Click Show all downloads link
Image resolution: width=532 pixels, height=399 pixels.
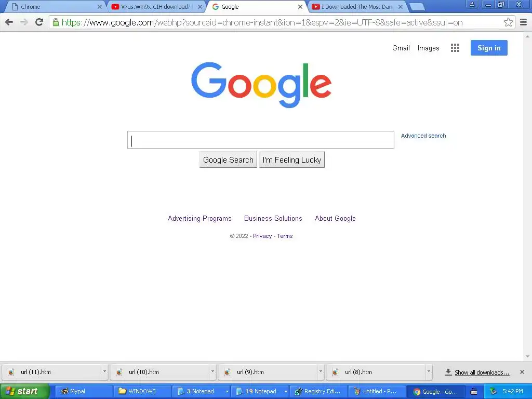[482, 373]
